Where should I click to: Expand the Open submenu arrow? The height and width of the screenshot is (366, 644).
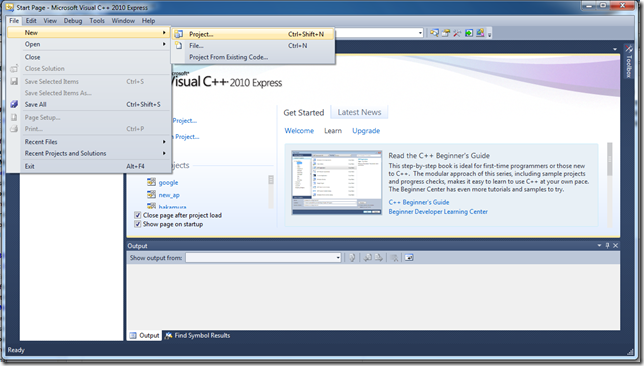(164, 44)
